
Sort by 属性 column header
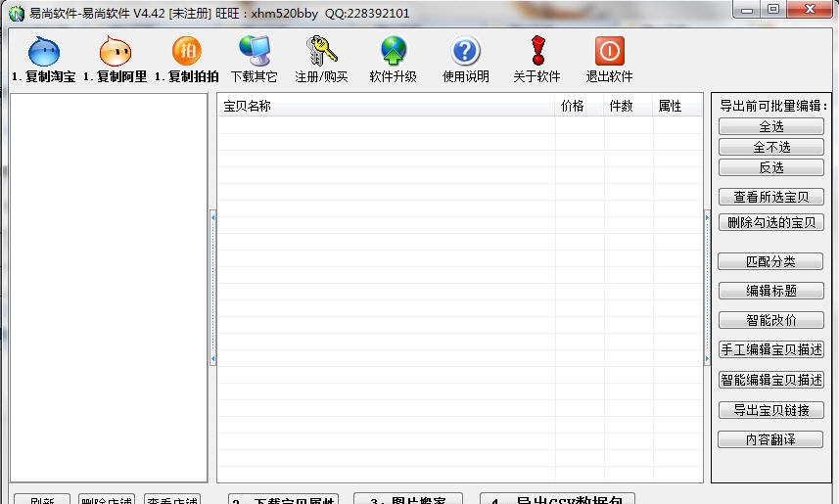pos(677,106)
